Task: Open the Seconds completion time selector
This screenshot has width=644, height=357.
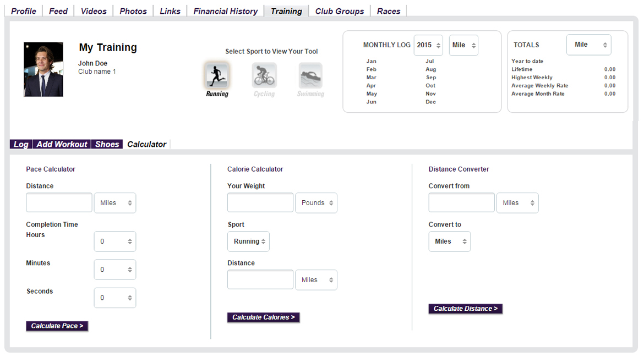Action: (114, 298)
